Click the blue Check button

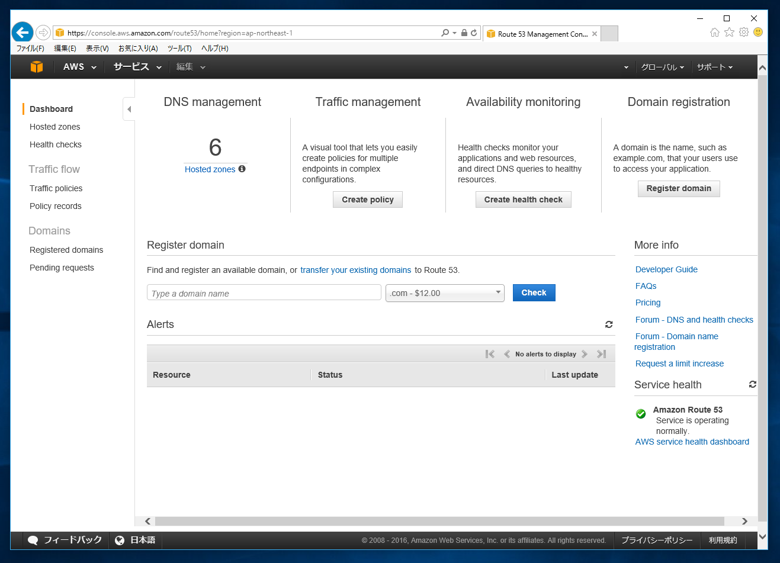tap(534, 292)
